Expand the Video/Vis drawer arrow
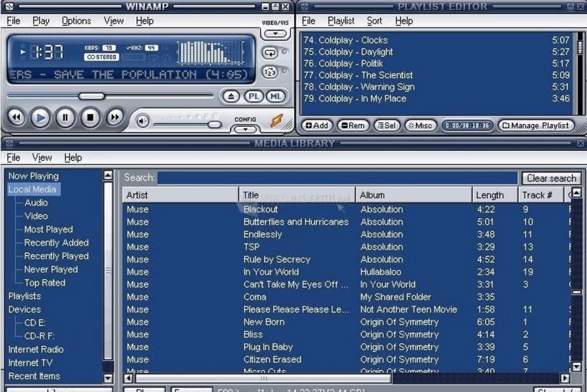The height and width of the screenshot is (392, 587). pos(275,33)
